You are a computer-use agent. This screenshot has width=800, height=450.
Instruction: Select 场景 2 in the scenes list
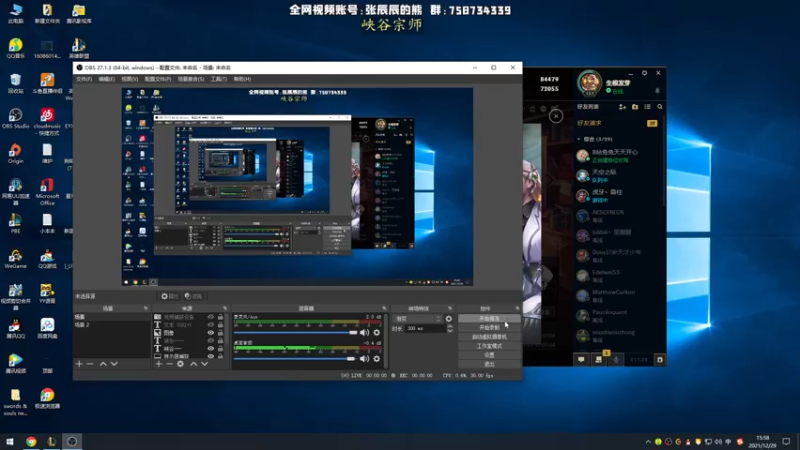click(111, 324)
